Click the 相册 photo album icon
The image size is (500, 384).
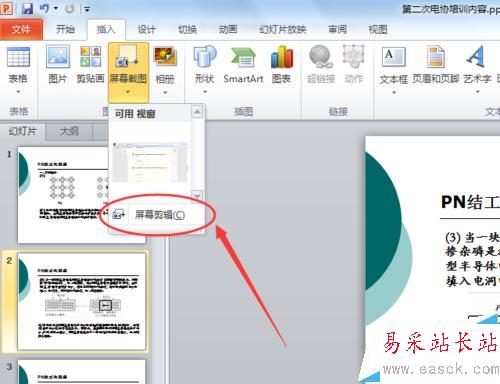(x=165, y=57)
